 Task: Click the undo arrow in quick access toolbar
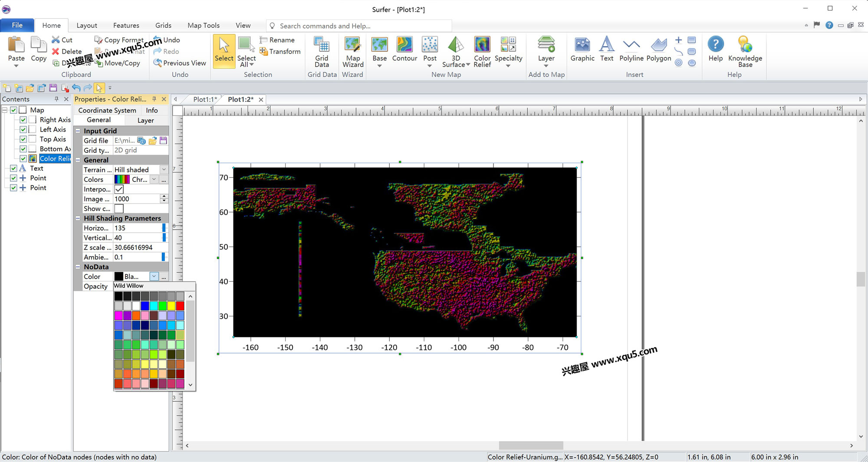point(76,88)
